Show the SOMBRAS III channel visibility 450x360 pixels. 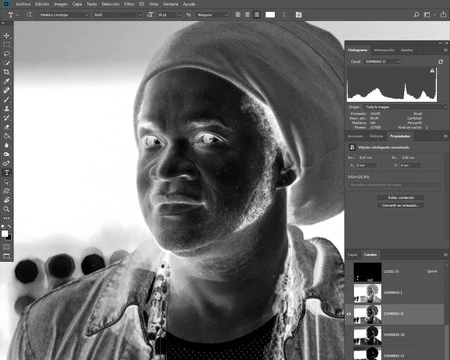[x=349, y=335]
